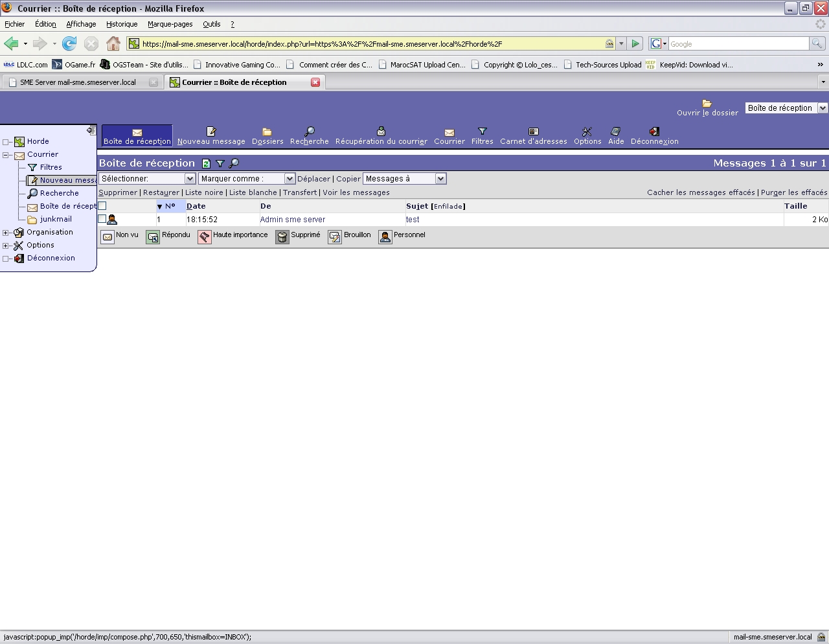Open Filtres item in sidebar tree
The image size is (829, 644).
51,167
